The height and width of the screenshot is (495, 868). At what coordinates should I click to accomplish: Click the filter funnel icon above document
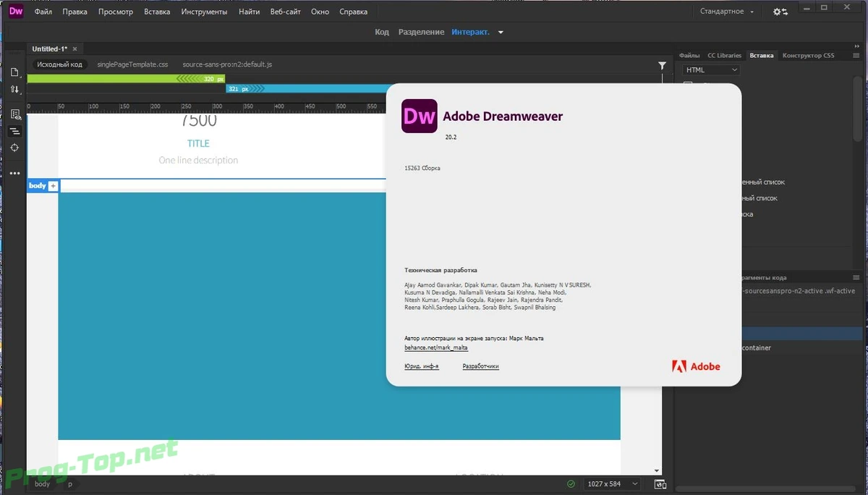coord(662,65)
